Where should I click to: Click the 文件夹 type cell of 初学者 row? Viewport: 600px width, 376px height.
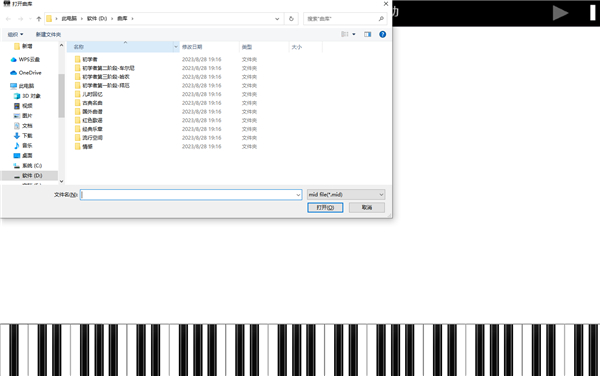pyautogui.click(x=249, y=59)
